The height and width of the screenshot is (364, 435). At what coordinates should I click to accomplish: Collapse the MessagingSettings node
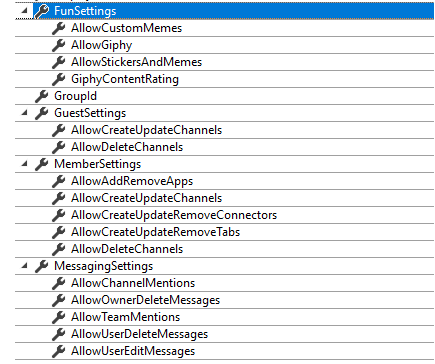coord(24,266)
